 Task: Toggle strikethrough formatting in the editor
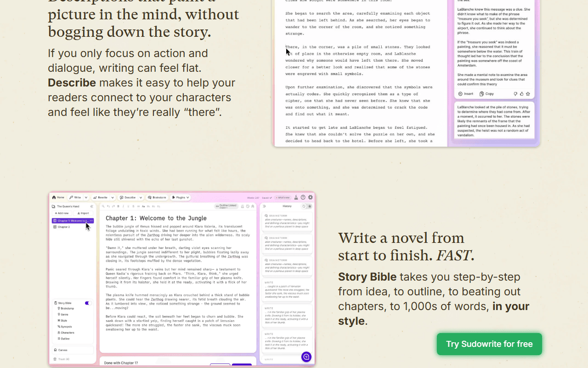tap(133, 206)
